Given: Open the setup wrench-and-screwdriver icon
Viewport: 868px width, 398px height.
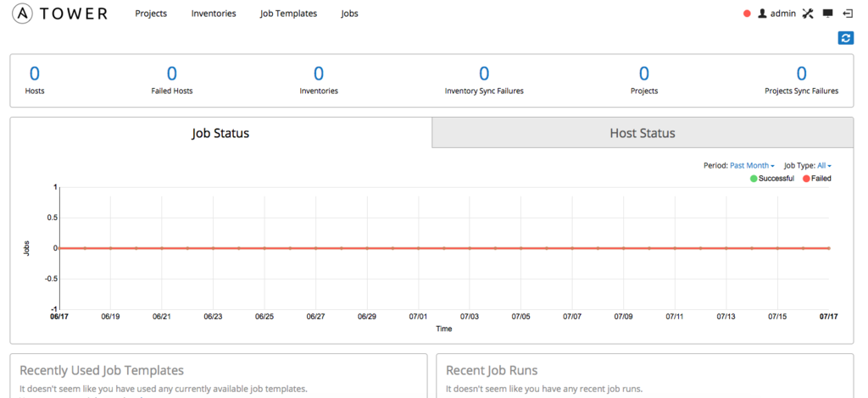Looking at the screenshot, I should tap(808, 14).
